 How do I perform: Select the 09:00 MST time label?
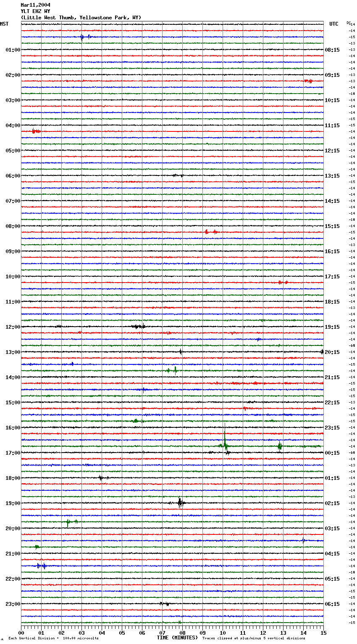13,251
